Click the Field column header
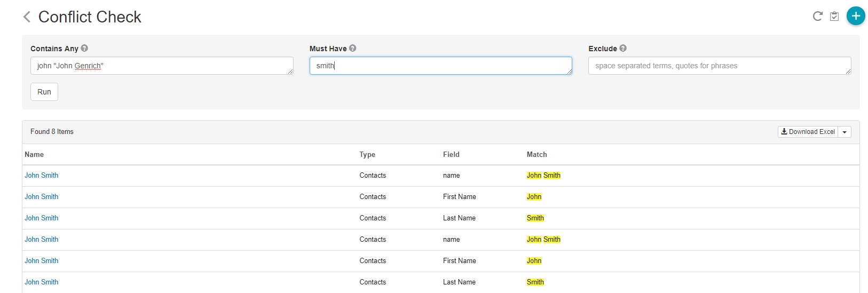The height and width of the screenshot is (293, 868). tap(451, 154)
